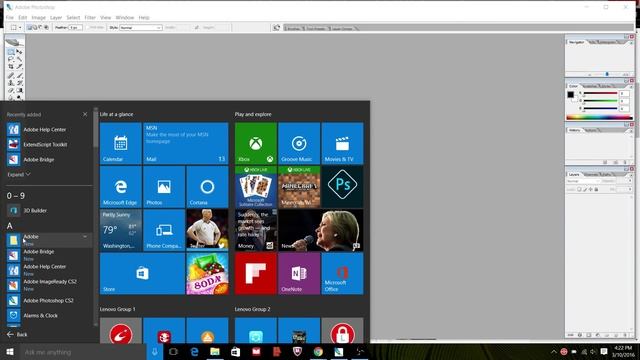Expand the Adobe folder in Start menu
640x360 pixels.
49,240
